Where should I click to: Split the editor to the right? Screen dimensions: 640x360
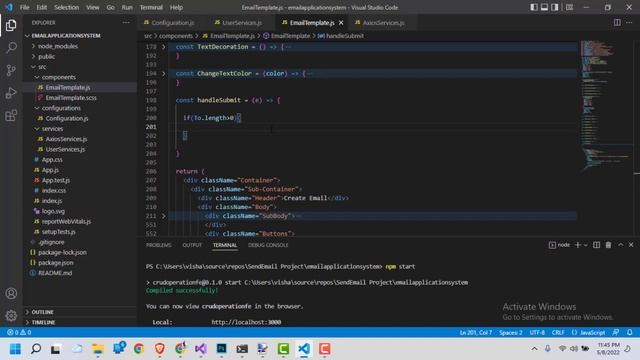pyautogui.click(x=617, y=22)
